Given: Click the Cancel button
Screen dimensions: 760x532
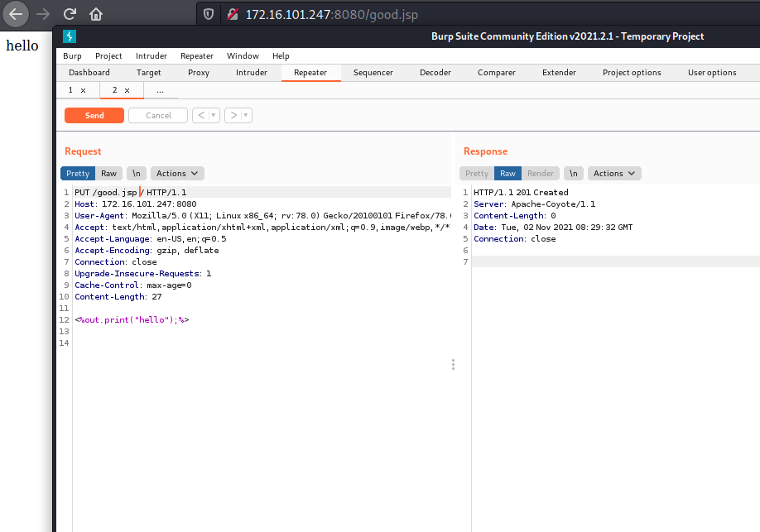Looking at the screenshot, I should 158,115.
